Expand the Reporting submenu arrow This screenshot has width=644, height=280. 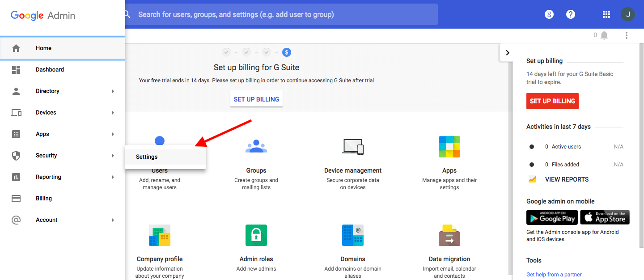(x=113, y=177)
